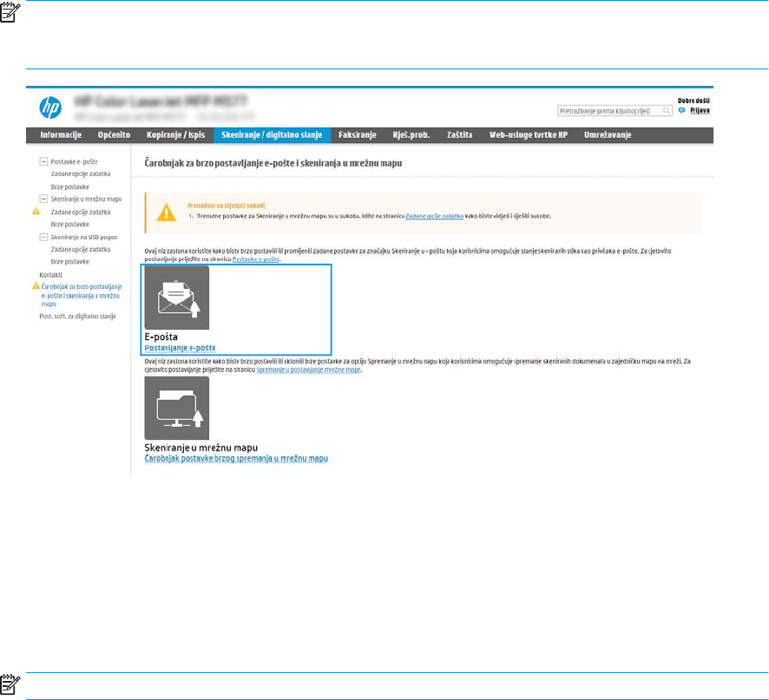The image size is (769, 700).
Task: Select Čarobnjak za brzo postavljanje sidebar entry
Action: [x=82, y=295]
